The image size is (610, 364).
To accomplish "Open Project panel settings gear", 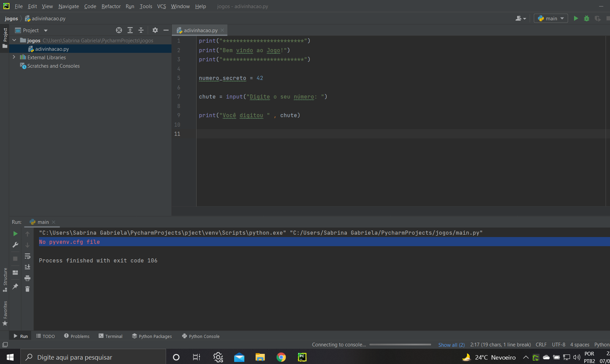I will 155,30.
